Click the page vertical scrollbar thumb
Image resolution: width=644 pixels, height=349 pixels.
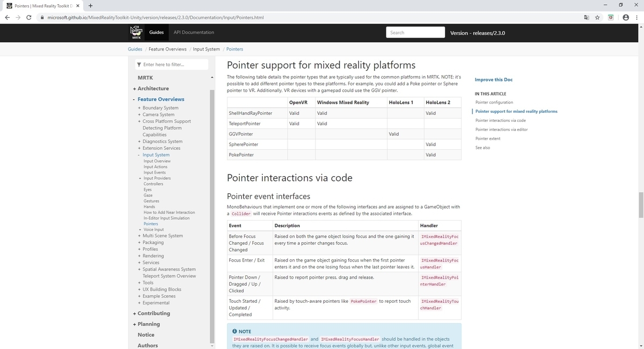(641, 204)
